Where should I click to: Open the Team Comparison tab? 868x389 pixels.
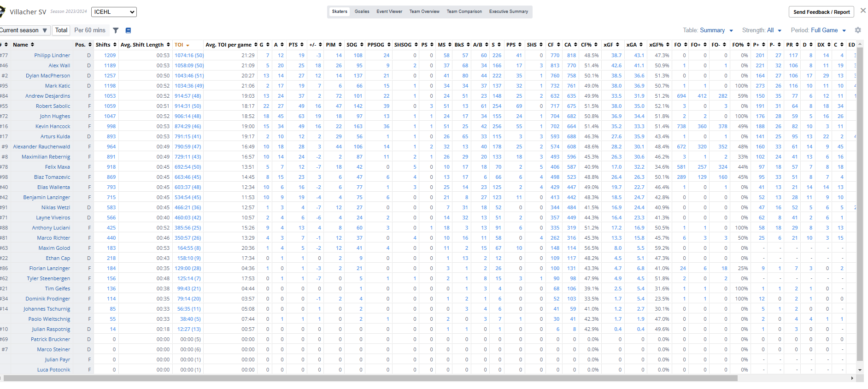tap(464, 12)
